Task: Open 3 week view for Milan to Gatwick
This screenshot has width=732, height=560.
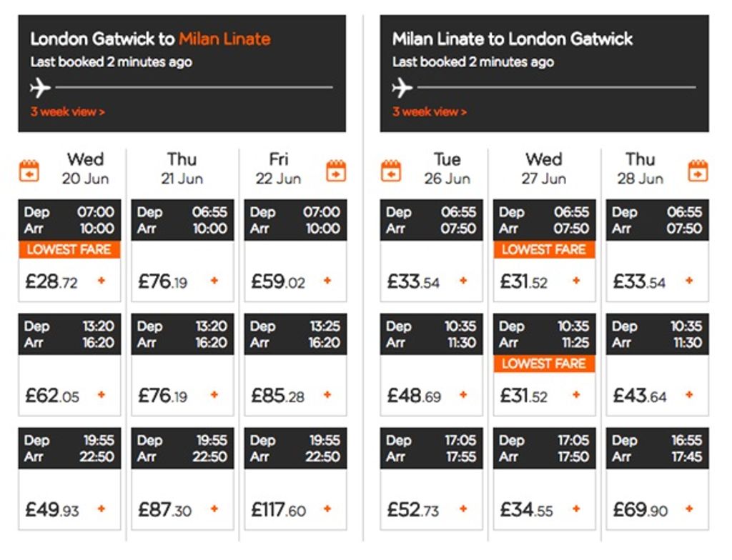Action: coord(430,112)
